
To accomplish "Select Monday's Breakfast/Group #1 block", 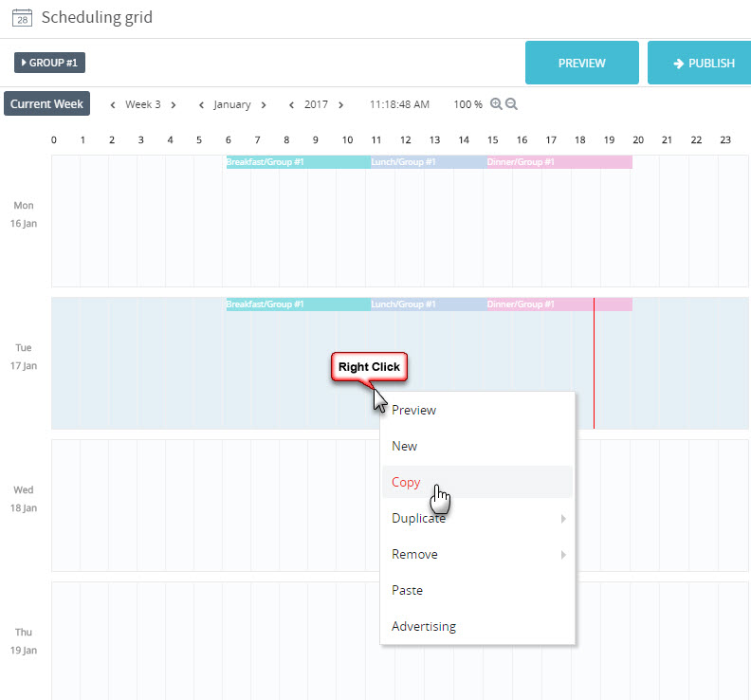I will (299, 162).
